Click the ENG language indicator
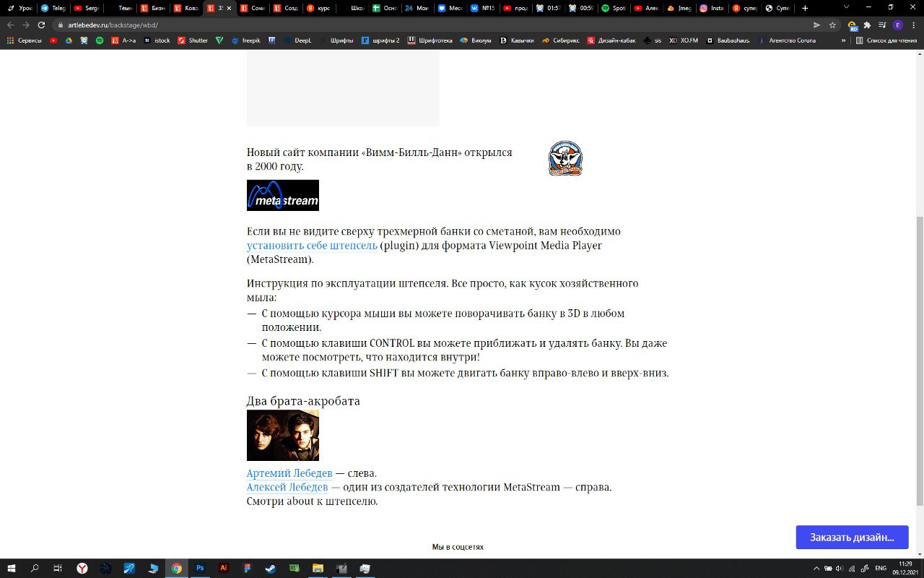The height and width of the screenshot is (578, 924). [881, 569]
